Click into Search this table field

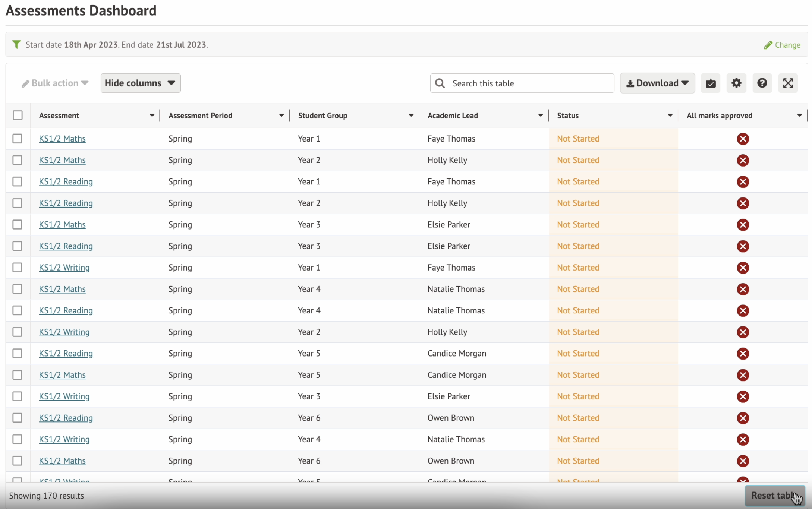tap(522, 83)
